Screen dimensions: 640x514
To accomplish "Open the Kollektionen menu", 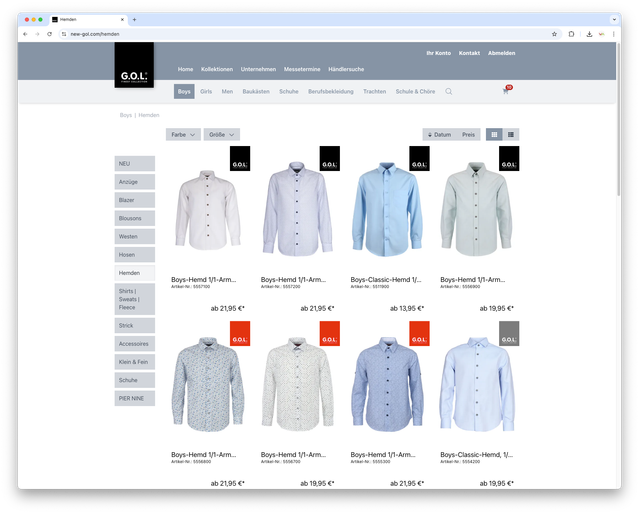I will 217,69.
